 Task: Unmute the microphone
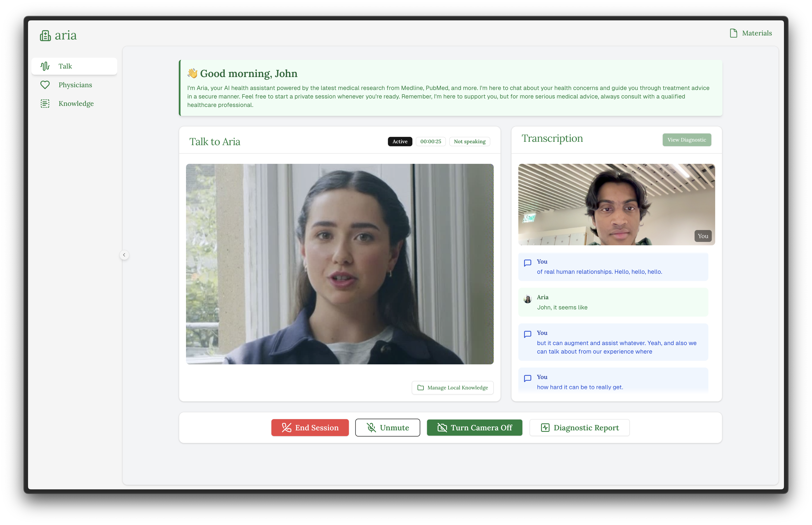coord(387,428)
